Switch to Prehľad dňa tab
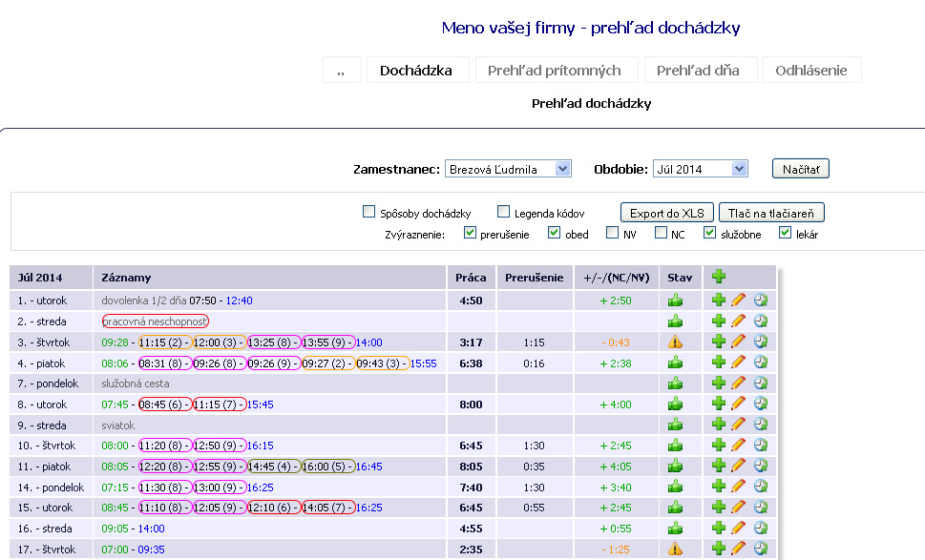 [x=701, y=71]
